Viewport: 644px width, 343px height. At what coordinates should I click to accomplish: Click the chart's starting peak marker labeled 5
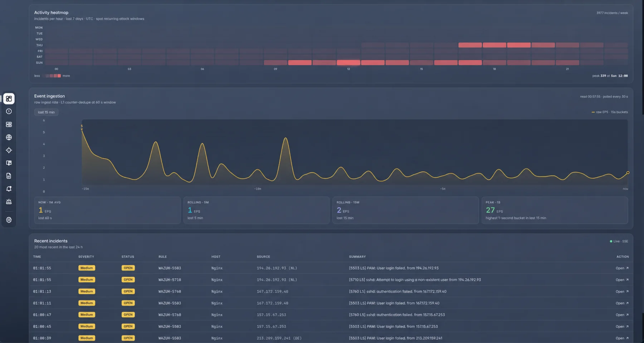[82, 126]
